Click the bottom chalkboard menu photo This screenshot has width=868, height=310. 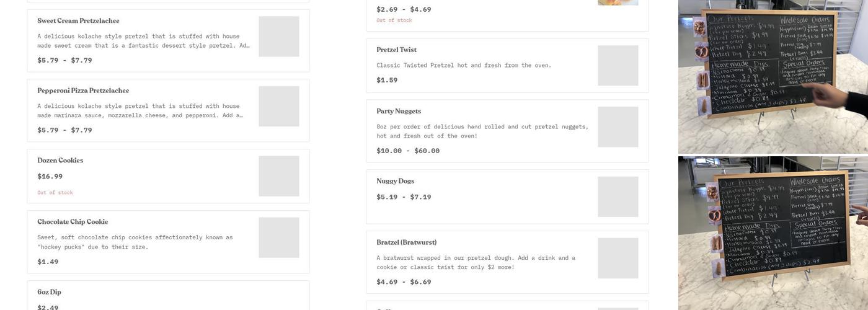pyautogui.click(x=773, y=233)
